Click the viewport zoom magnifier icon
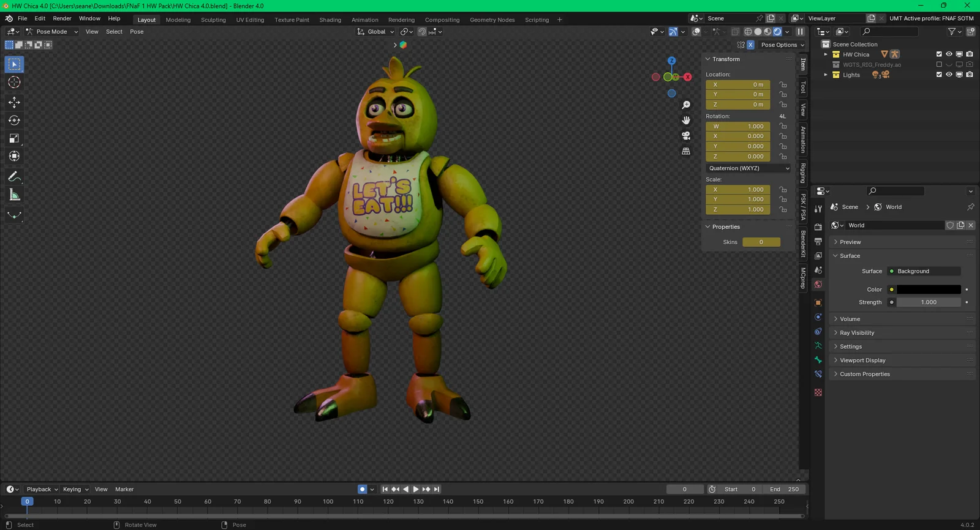This screenshot has height=530, width=980. click(x=686, y=105)
